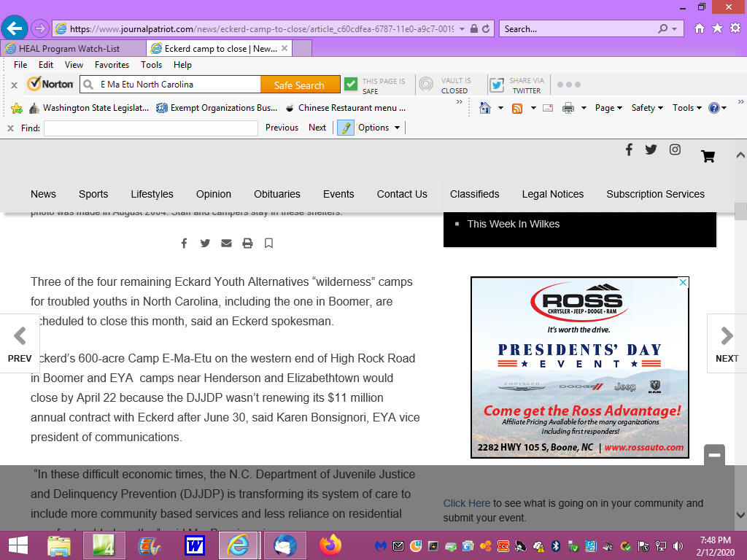Viewport: 747px width, 560px height.
Task: Share article via the email envelope icon
Action: coord(226,244)
